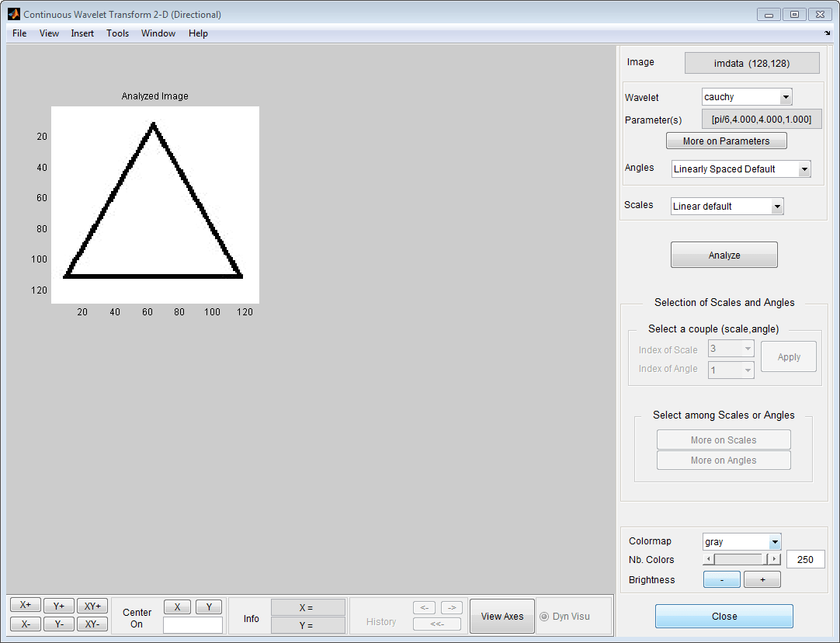Open the Wavelet dropdown showing cauchy

pos(747,97)
